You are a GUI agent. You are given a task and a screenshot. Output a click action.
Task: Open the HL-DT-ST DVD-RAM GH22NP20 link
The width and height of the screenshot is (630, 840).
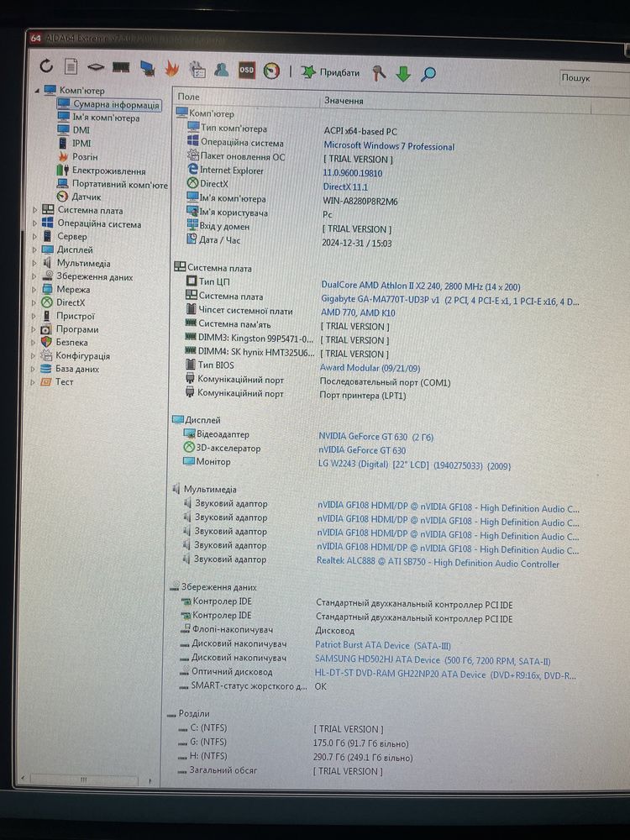pos(445,675)
